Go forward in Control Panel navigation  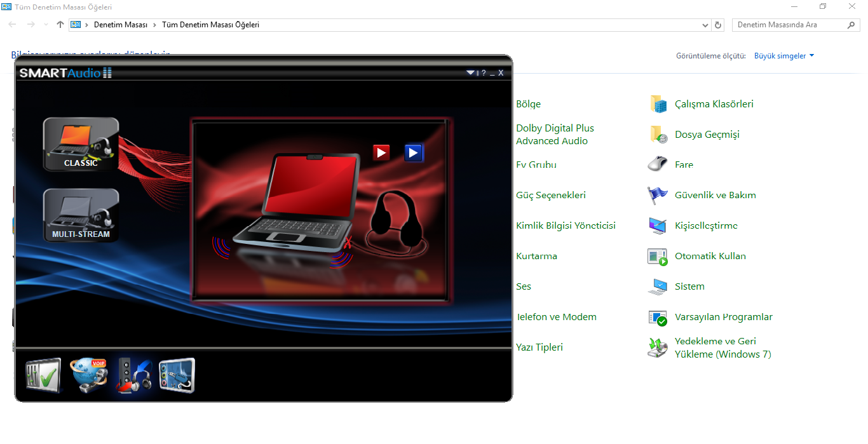tap(31, 25)
